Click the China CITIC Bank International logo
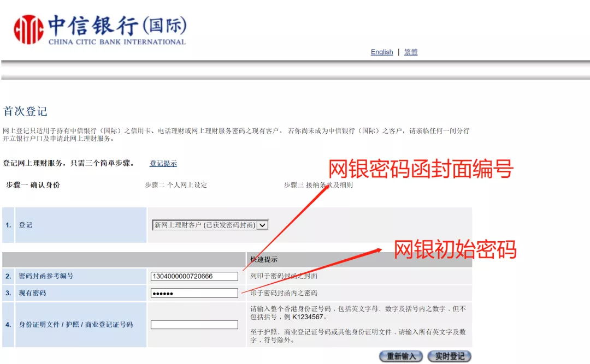The height and width of the screenshot is (364, 590). tap(100, 29)
